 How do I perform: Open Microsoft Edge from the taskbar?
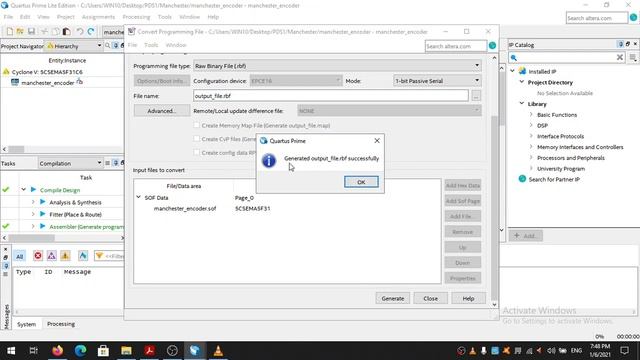pos(80,350)
